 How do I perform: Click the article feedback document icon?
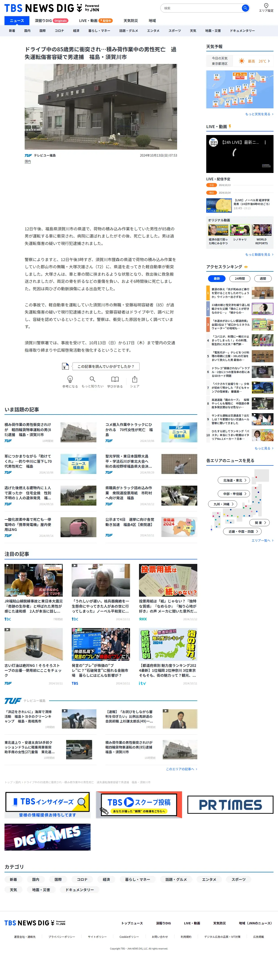[65, 366]
